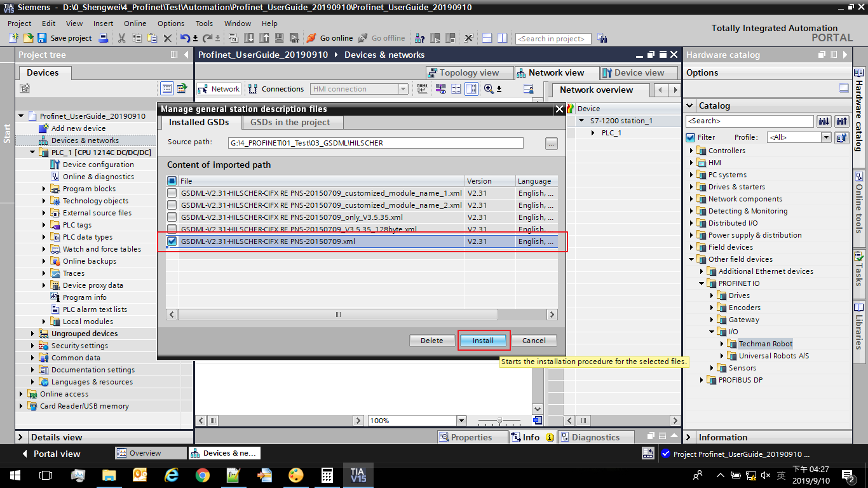The image size is (868, 488).
Task: Click catalog Search upward icon
Action: coord(842,121)
